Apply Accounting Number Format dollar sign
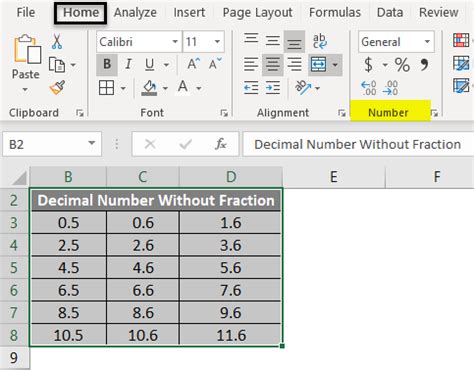 coord(368,65)
